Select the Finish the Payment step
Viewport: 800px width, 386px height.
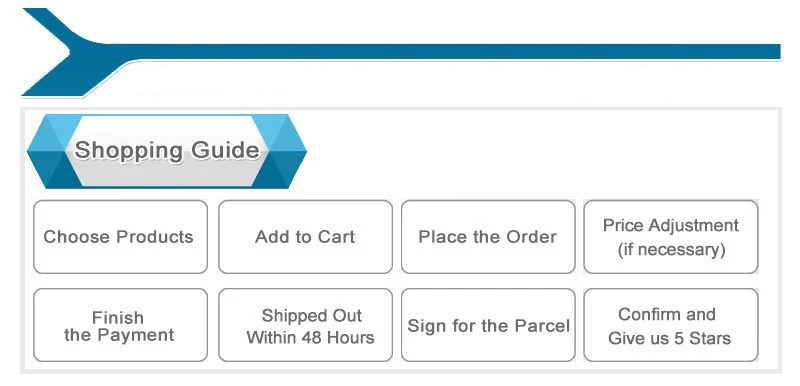(x=120, y=325)
